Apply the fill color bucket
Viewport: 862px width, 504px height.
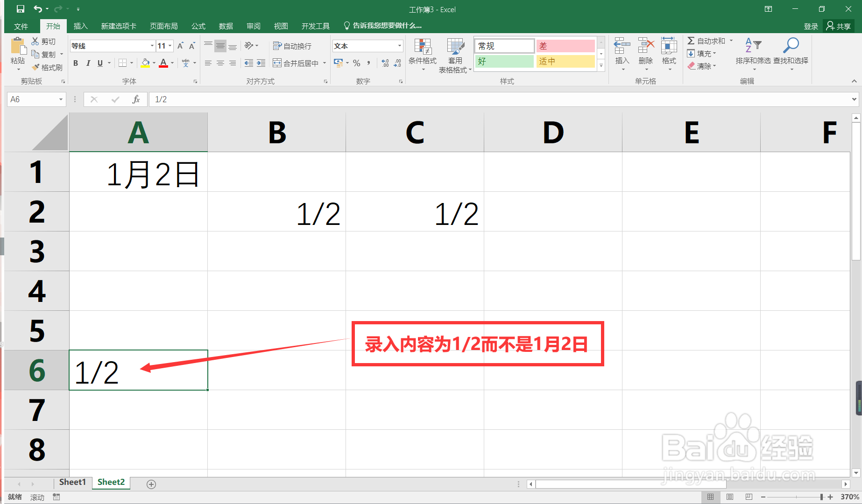pos(145,63)
